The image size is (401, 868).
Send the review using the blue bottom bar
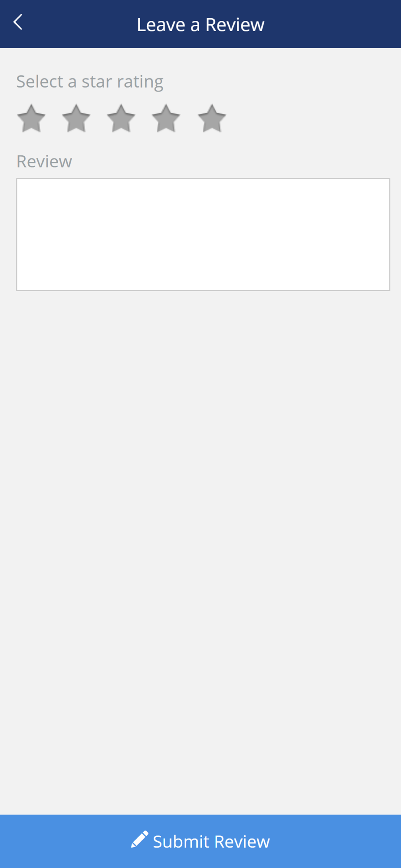(200, 841)
